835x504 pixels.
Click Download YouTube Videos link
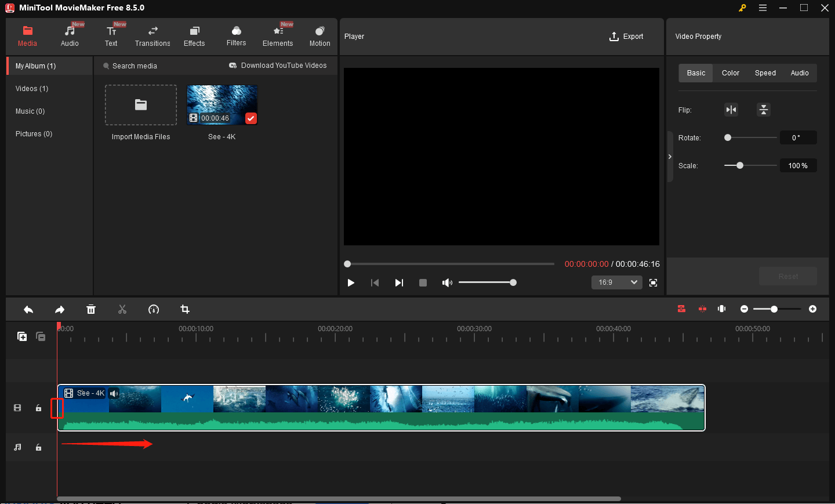[278, 66]
